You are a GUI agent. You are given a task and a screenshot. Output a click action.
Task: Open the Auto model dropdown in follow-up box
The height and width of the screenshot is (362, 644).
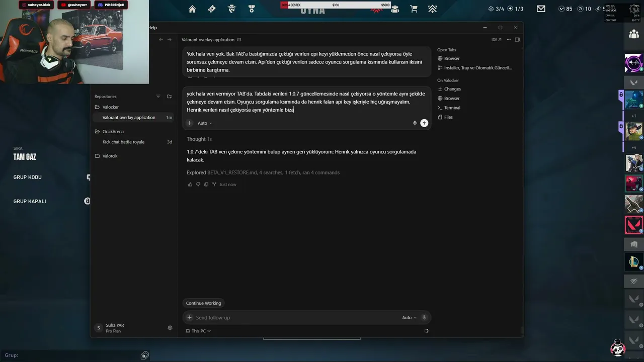(409, 318)
